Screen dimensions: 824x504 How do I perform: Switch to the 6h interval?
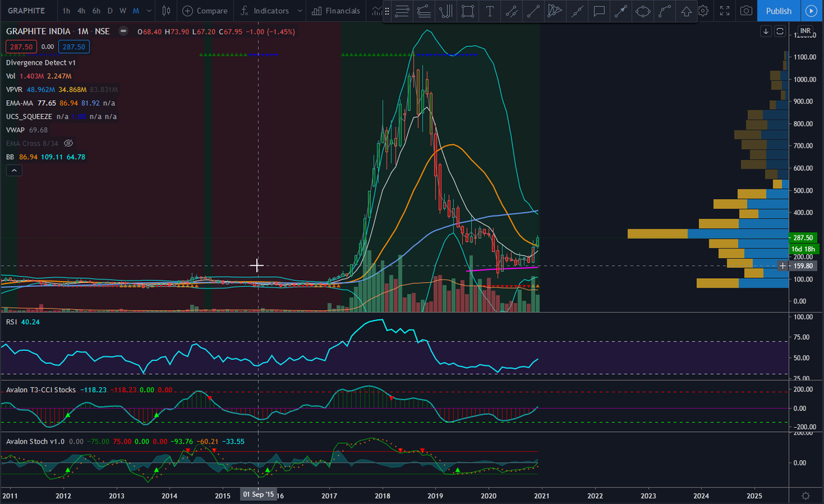coord(97,11)
